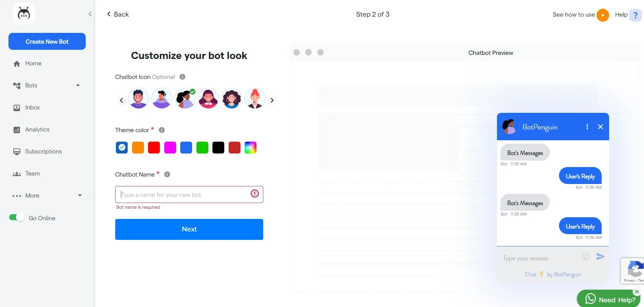This screenshot has height=307, width=644.
Task: Click the next arrow in the avatar carousel
Action: [x=272, y=100]
